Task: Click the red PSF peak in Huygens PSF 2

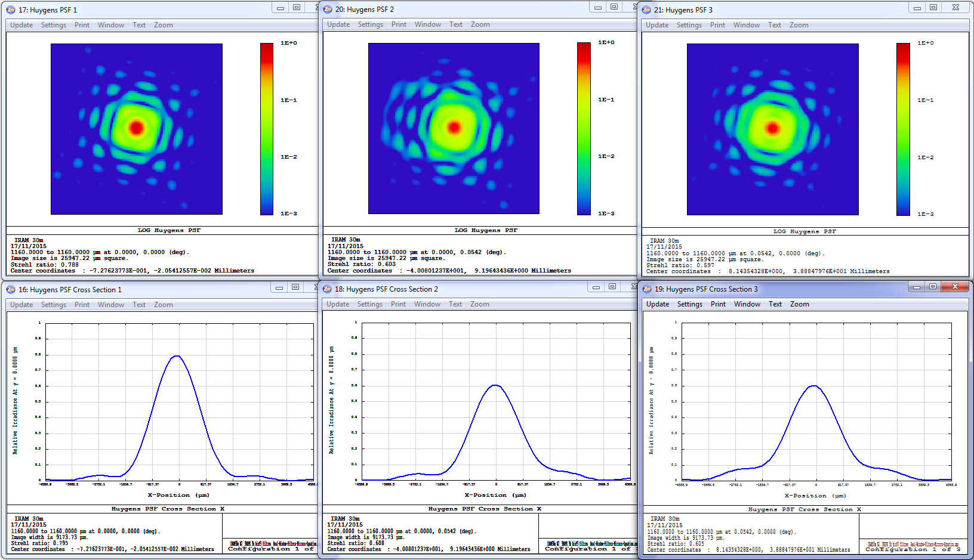Action: (x=454, y=127)
